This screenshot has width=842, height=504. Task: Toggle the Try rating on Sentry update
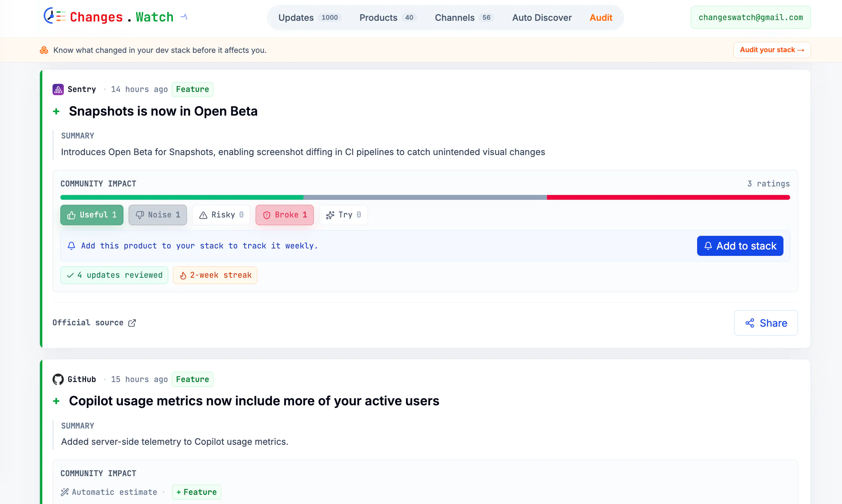tap(343, 215)
